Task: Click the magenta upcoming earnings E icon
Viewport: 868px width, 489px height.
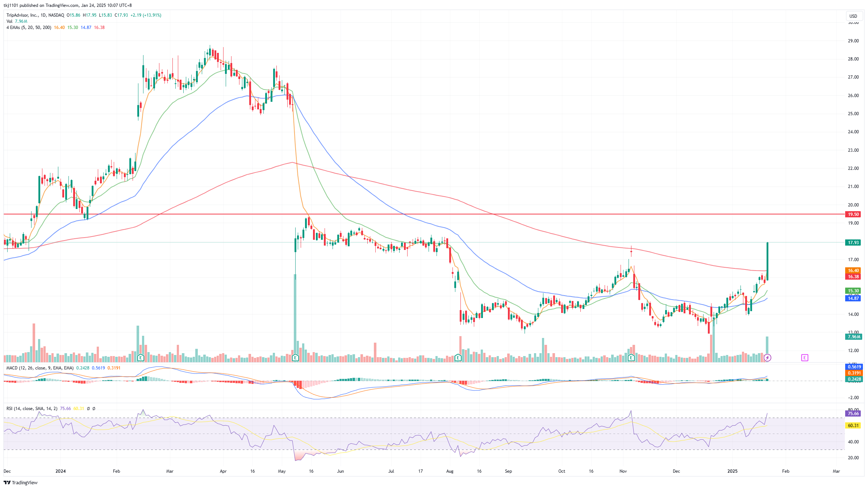Action: (x=805, y=358)
